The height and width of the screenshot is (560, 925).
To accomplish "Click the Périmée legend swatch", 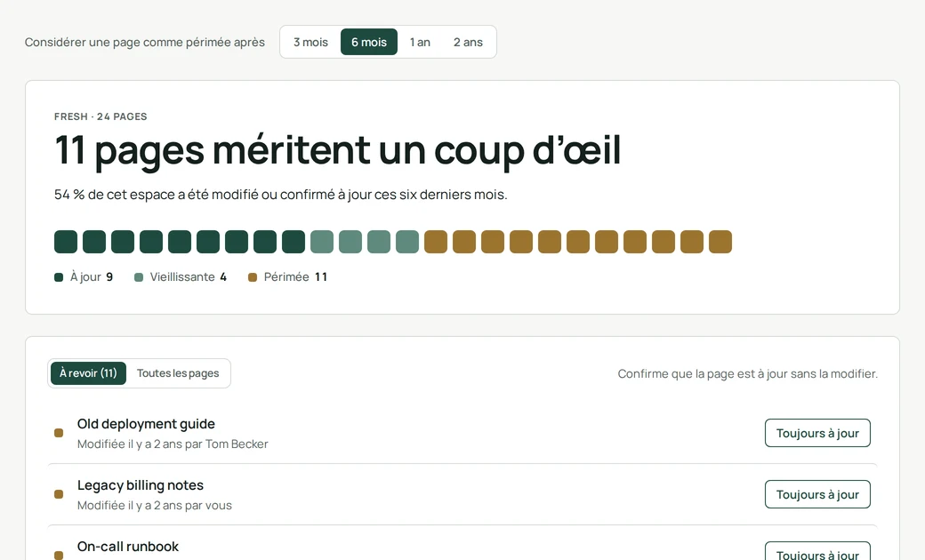I will [x=253, y=277].
